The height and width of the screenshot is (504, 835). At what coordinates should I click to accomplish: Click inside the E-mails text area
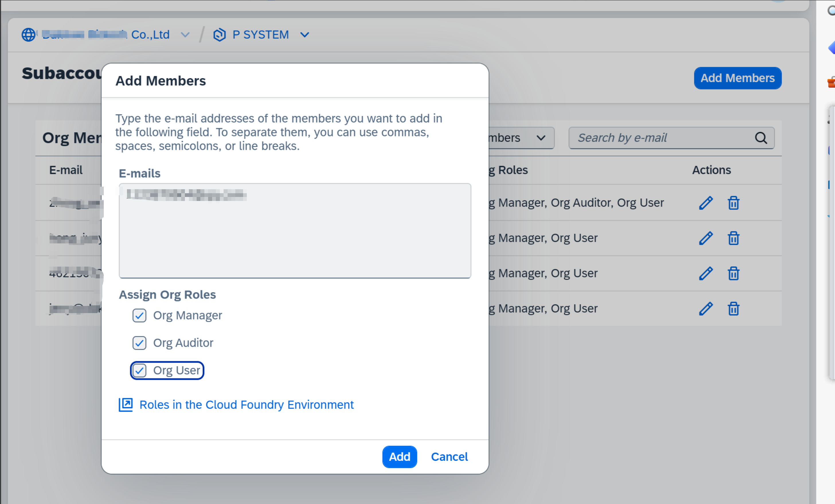(295, 230)
